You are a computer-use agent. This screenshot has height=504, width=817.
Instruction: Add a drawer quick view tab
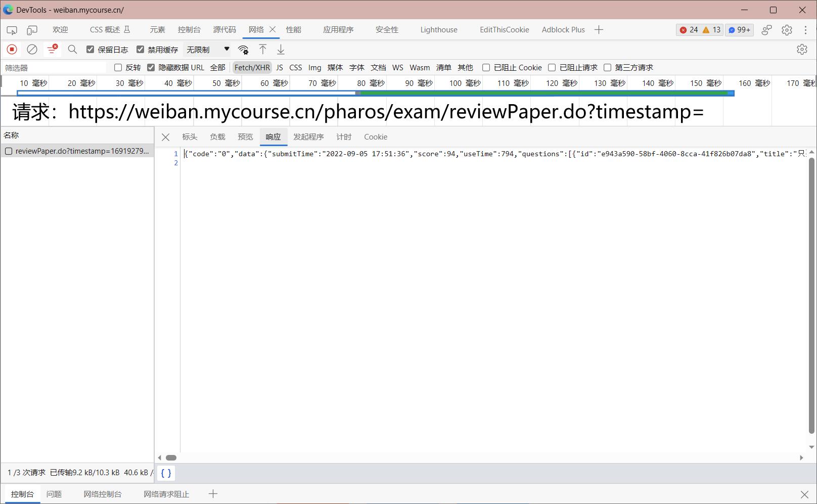213,494
